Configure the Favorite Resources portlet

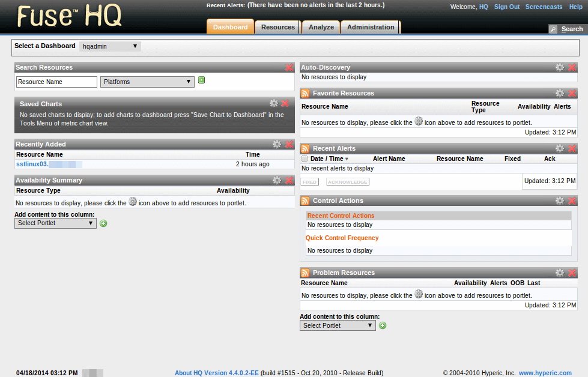pyautogui.click(x=560, y=93)
